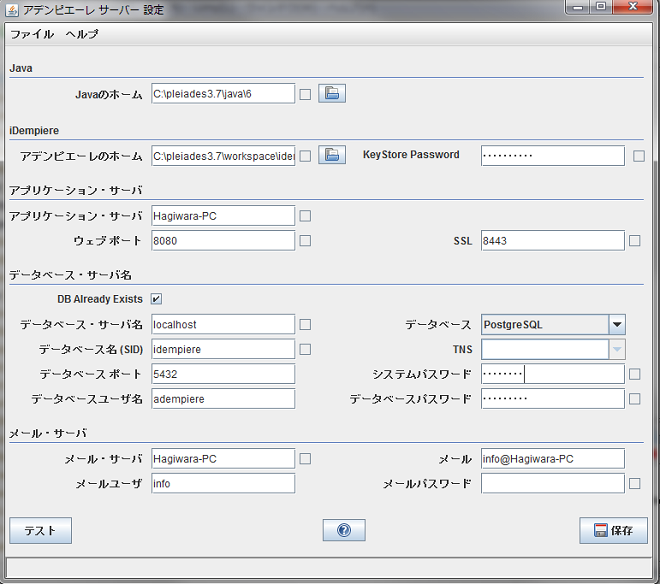Click the web port field 8080
Screen dimensions: 660x584
point(223,241)
